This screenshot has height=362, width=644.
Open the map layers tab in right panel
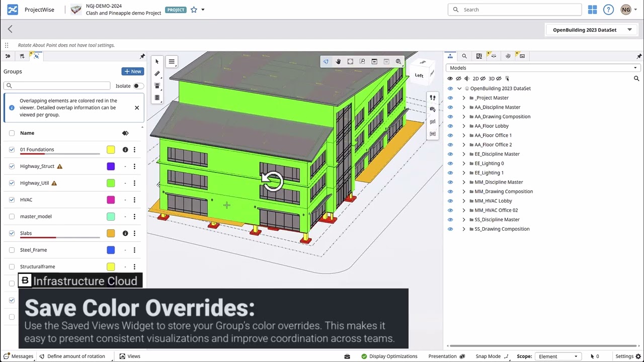[479, 56]
